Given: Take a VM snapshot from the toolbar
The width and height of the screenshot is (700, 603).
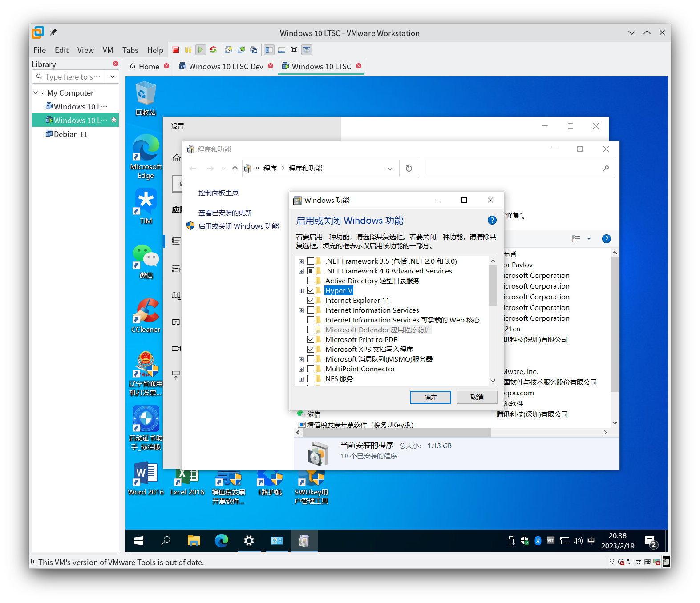Looking at the screenshot, I should point(229,50).
